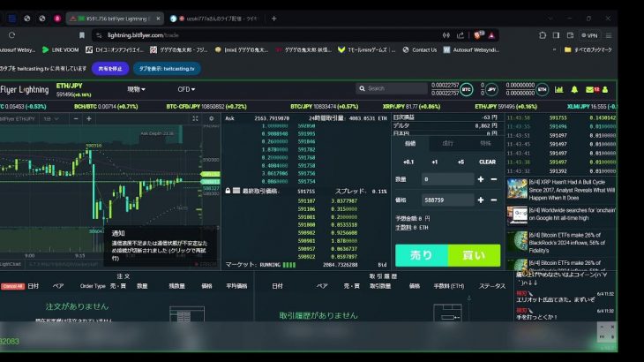
Task: Click the タブを表示: twitcasting.tv button
Action: (x=167, y=69)
